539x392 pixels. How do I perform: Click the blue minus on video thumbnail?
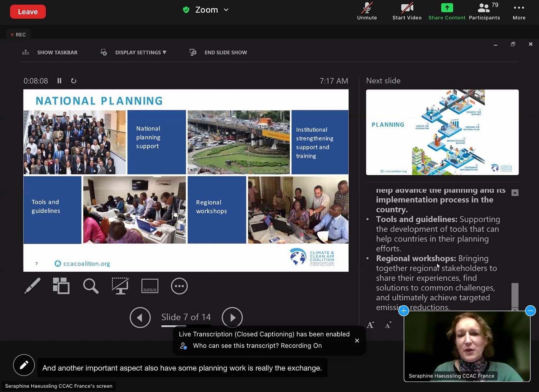pyautogui.click(x=530, y=310)
